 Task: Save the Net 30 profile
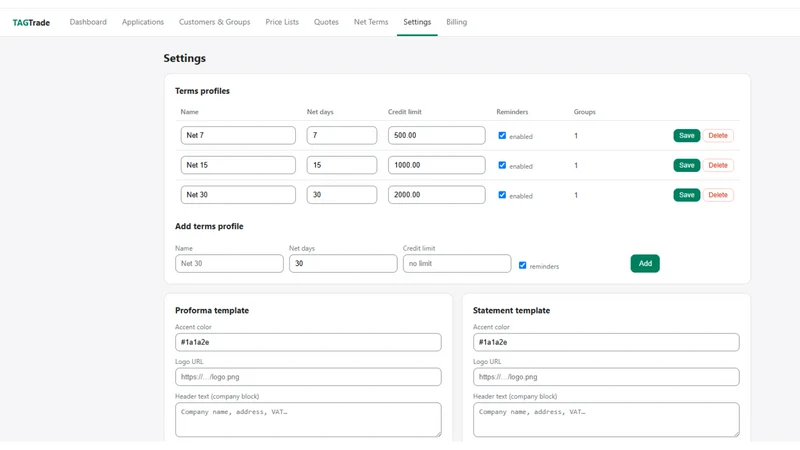click(x=687, y=194)
